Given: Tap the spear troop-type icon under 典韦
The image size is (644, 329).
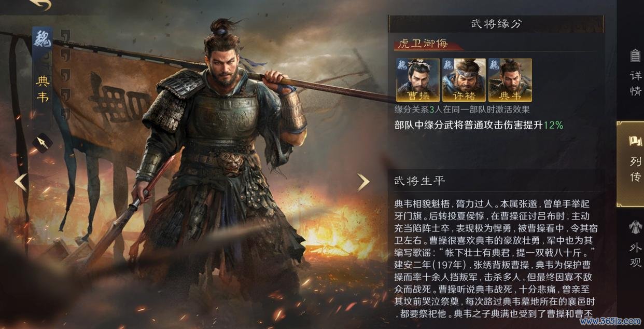Looking at the screenshot, I should click(41, 142).
